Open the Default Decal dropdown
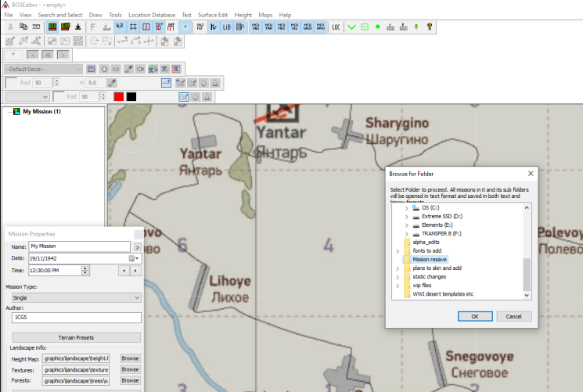Screen dimensions: 583x392 point(79,69)
